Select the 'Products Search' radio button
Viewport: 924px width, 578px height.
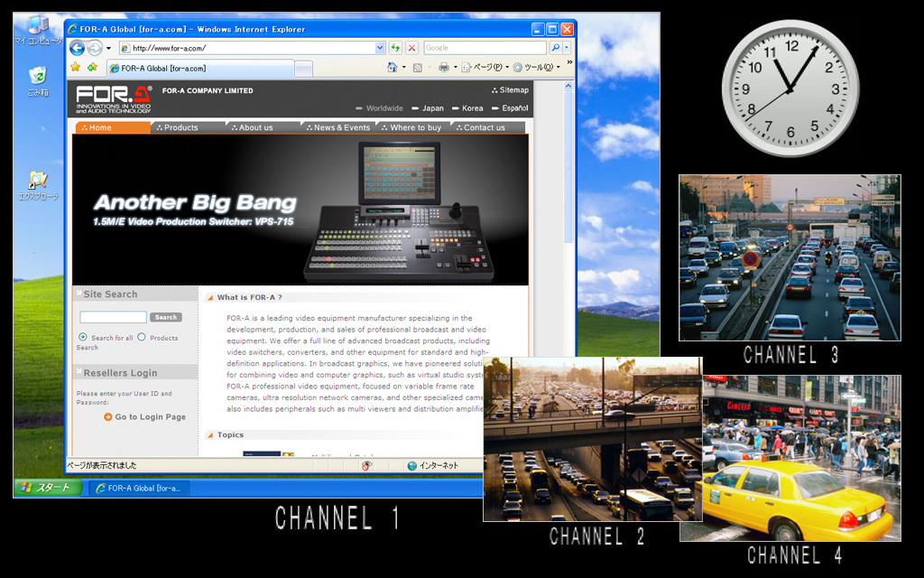[142, 337]
